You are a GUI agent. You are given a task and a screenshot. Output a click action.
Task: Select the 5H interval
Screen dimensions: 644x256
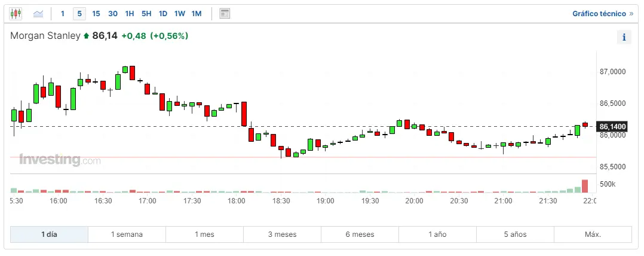(x=146, y=14)
